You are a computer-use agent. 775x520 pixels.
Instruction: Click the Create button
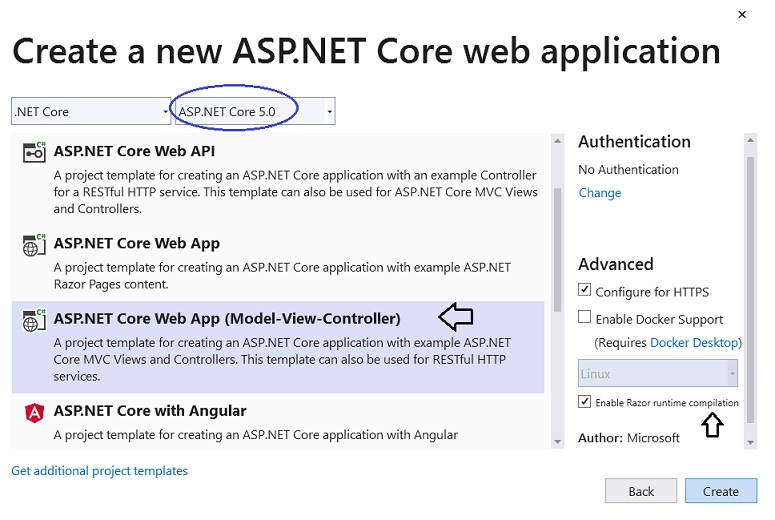[721, 491]
